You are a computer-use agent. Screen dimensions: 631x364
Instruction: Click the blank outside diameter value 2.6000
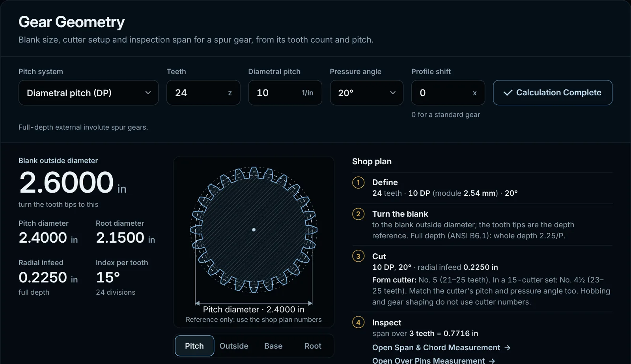point(66,182)
